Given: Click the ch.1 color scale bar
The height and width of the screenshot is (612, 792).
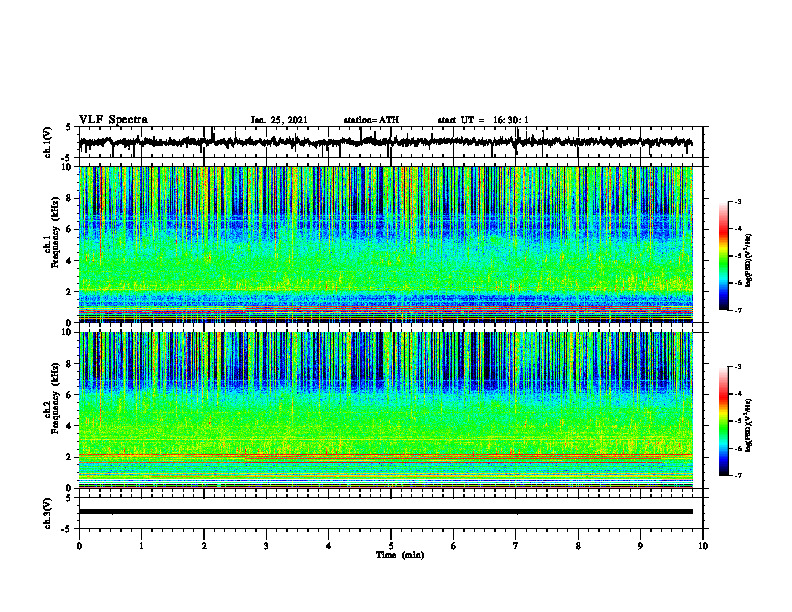Looking at the screenshot, I should pos(724,256).
